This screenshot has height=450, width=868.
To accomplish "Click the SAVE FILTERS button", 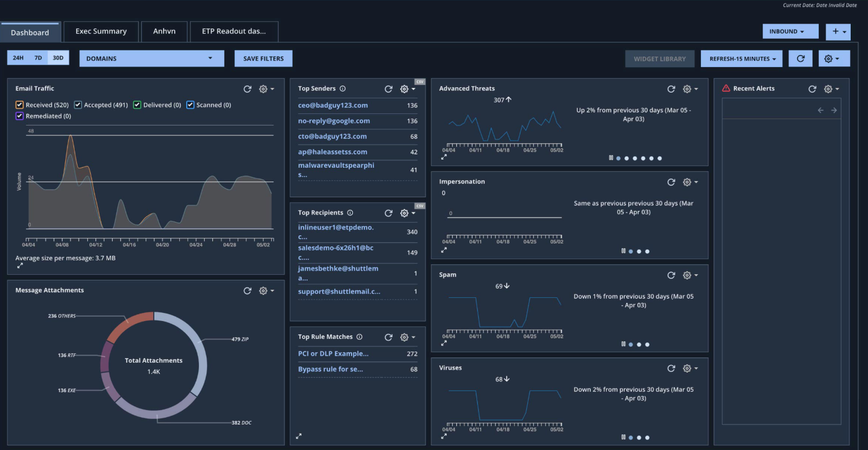I will point(263,58).
